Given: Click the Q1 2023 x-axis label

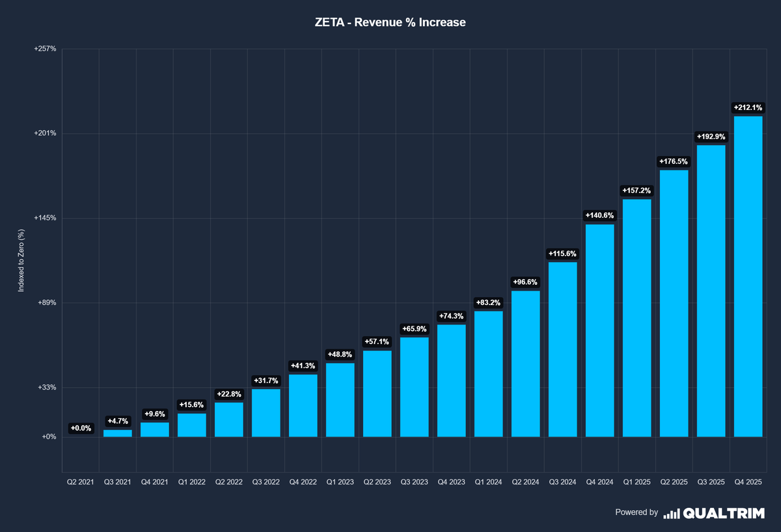Looking at the screenshot, I should [x=340, y=483].
